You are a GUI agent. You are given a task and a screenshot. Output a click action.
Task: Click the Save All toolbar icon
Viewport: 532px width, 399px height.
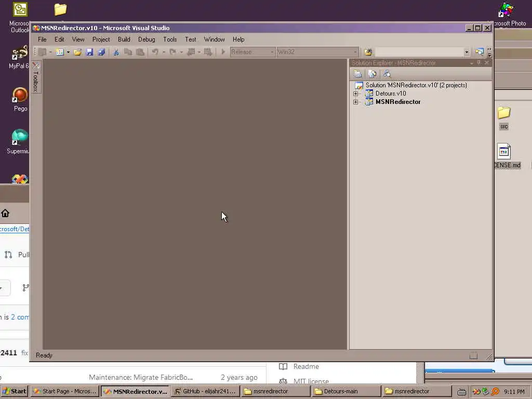101,52
